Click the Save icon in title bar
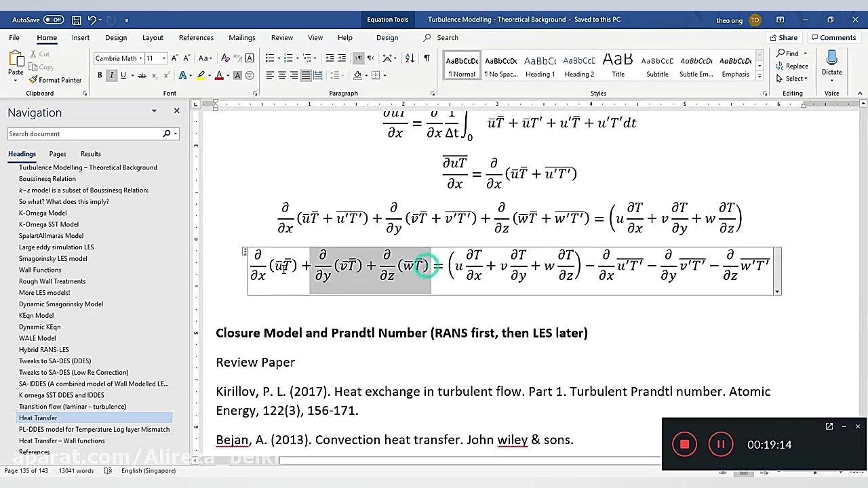Screen dimensions: 868x488 (x=77, y=20)
